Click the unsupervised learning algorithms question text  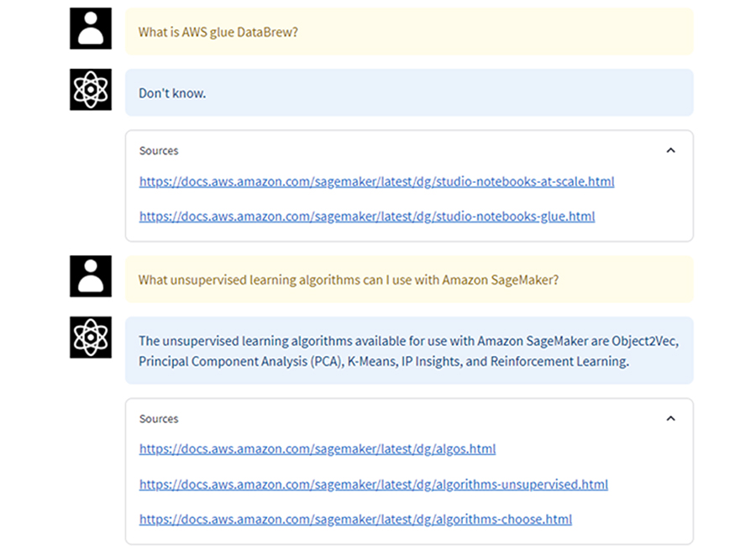click(x=349, y=280)
